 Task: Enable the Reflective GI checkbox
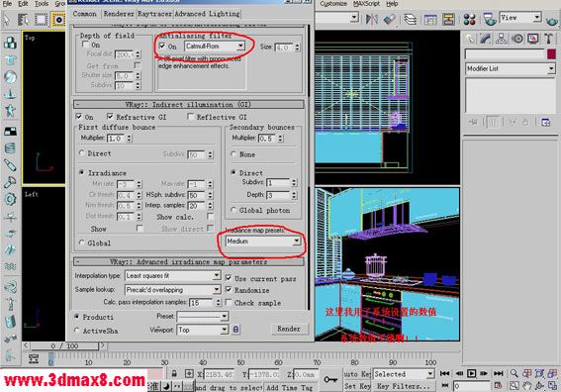tap(190, 117)
